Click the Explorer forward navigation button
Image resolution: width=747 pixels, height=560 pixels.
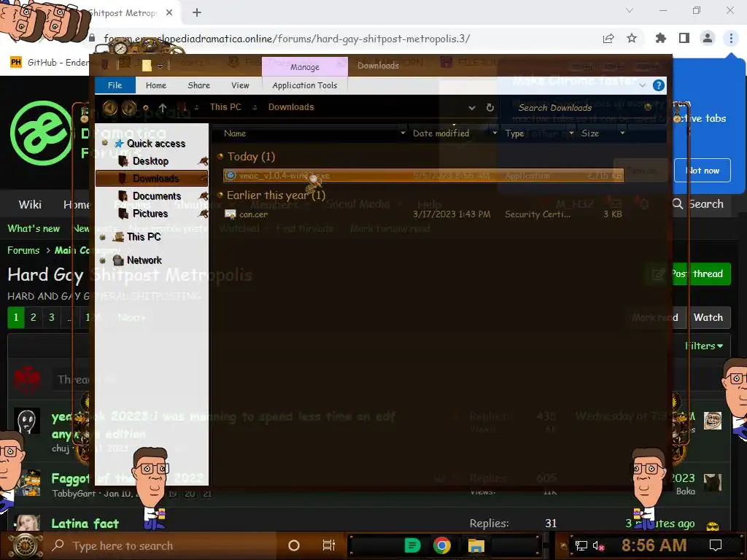pos(128,108)
